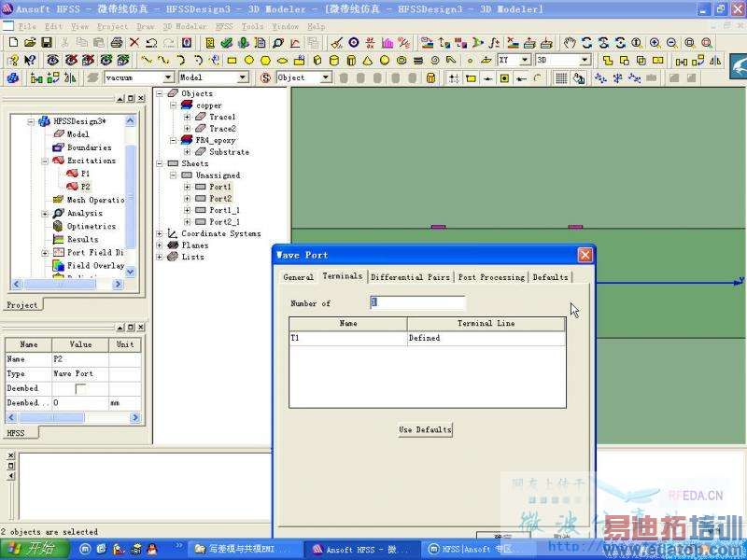Click the Open folder icon
The width and height of the screenshot is (747, 560).
coord(30,43)
